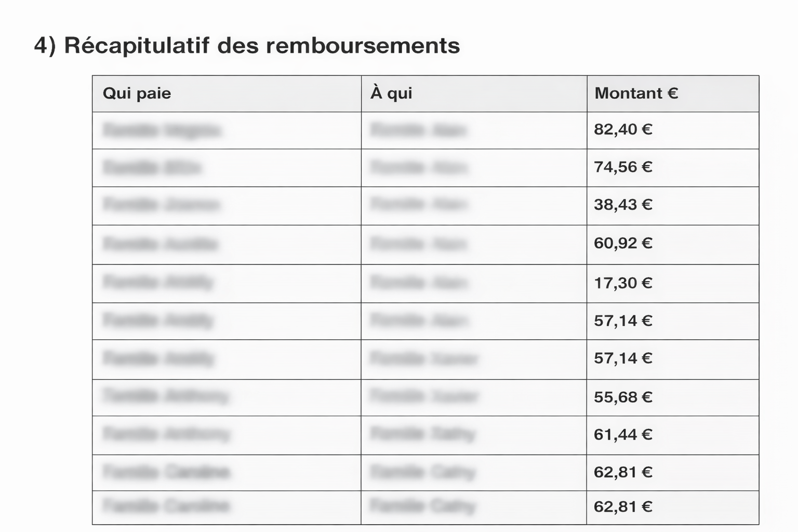Select the "Qui paie" column header
798x532 pixels.
(x=137, y=94)
